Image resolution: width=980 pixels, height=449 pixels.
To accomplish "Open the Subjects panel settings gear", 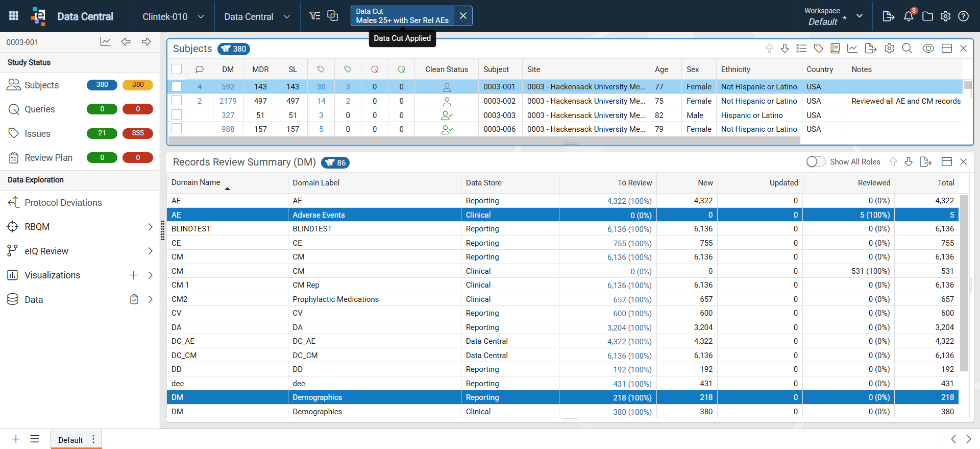I will tap(889, 49).
